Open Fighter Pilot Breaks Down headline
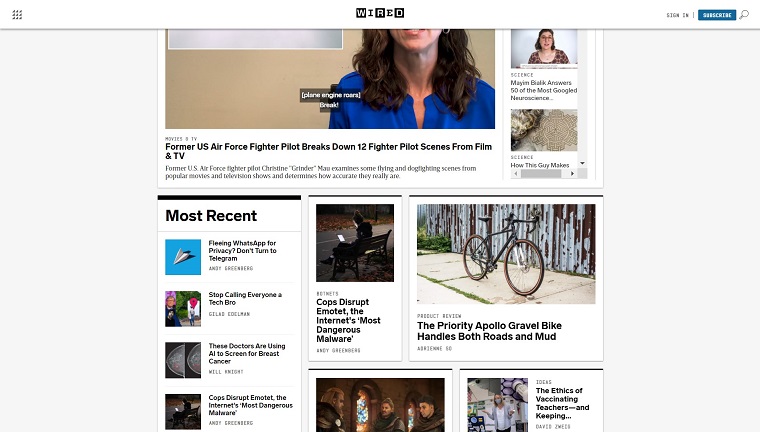Screen dimensions: 760x432 [x=329, y=151]
